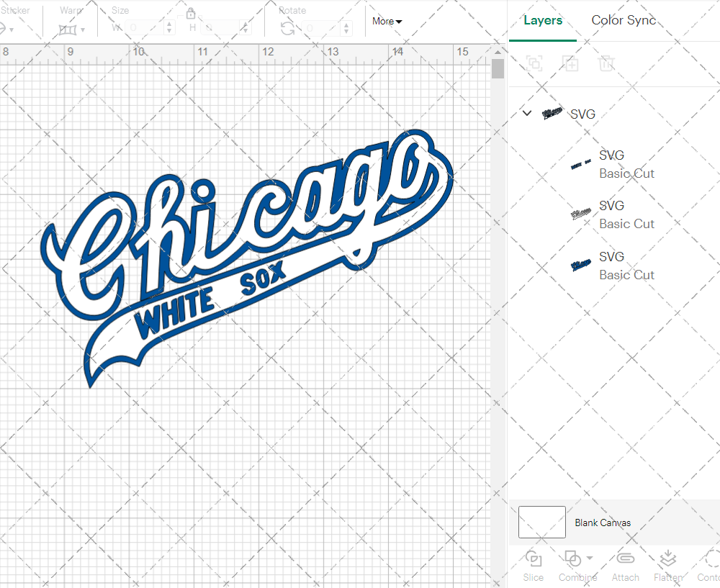The width and height of the screenshot is (720, 588).
Task: Click the Width size input field
Action: pyautogui.click(x=145, y=27)
